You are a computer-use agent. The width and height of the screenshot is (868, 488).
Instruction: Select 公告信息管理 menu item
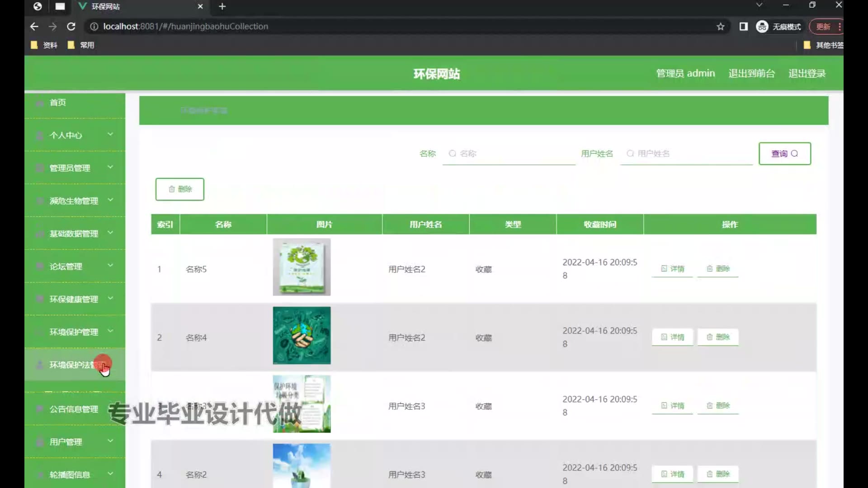(x=74, y=409)
